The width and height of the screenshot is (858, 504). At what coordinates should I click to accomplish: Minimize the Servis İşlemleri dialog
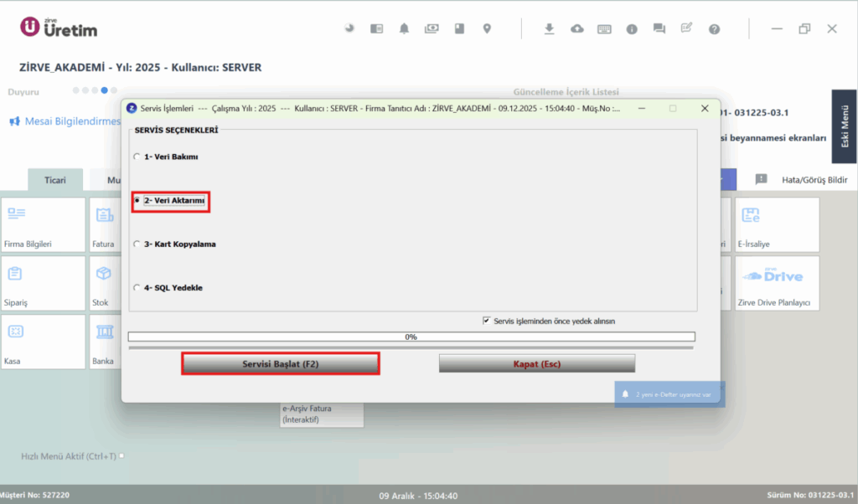641,108
